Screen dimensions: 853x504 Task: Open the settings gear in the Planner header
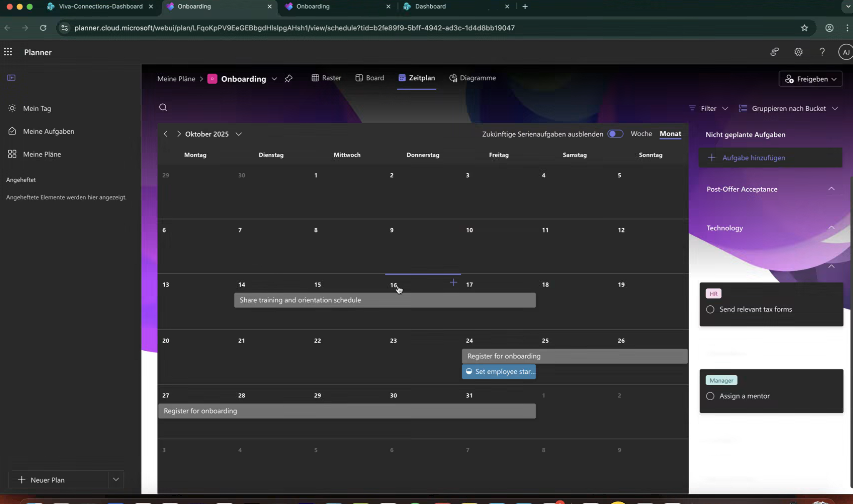point(798,52)
